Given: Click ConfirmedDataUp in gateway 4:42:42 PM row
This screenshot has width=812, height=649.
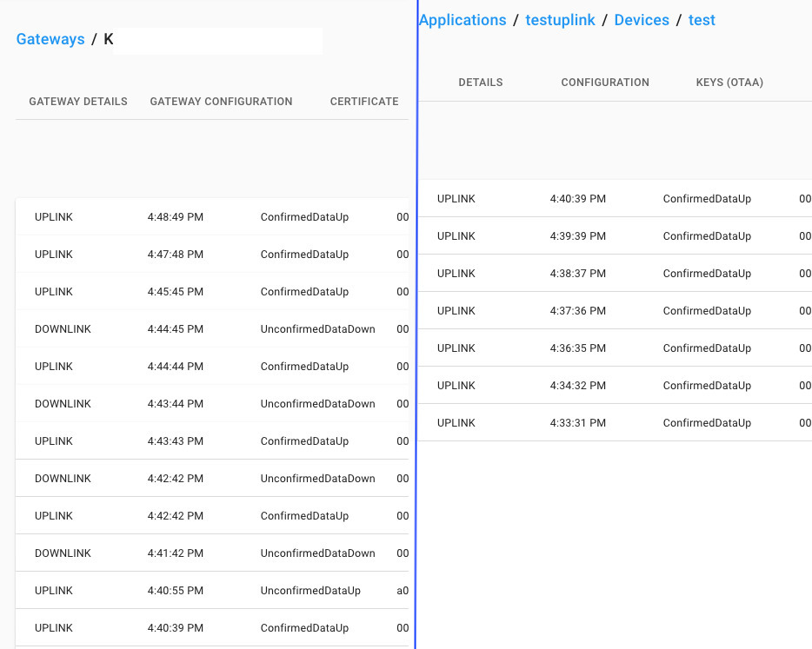Looking at the screenshot, I should tap(304, 515).
